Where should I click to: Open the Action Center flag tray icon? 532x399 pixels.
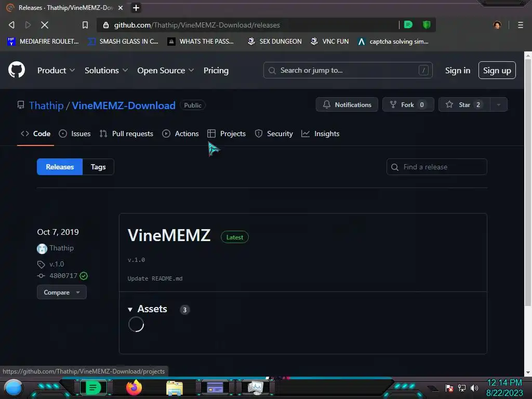point(449,388)
